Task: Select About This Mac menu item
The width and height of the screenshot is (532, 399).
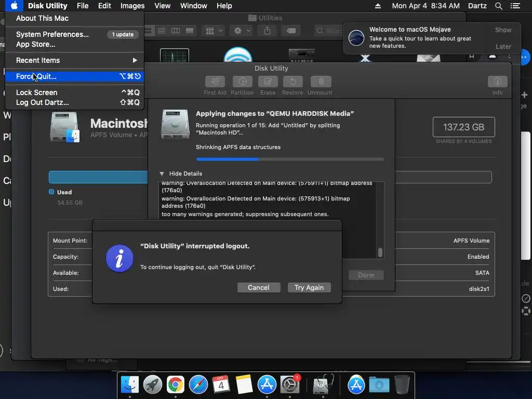Action: point(74,18)
